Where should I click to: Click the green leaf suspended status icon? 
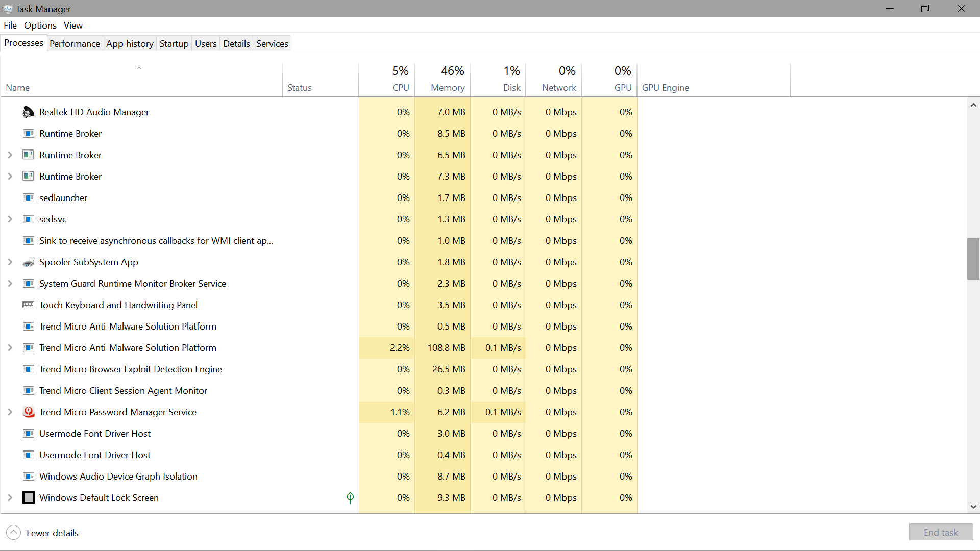tap(350, 498)
